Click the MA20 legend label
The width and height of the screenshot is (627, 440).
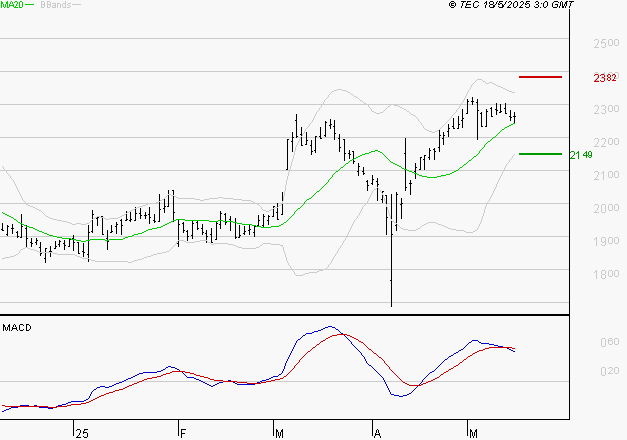coord(12,6)
